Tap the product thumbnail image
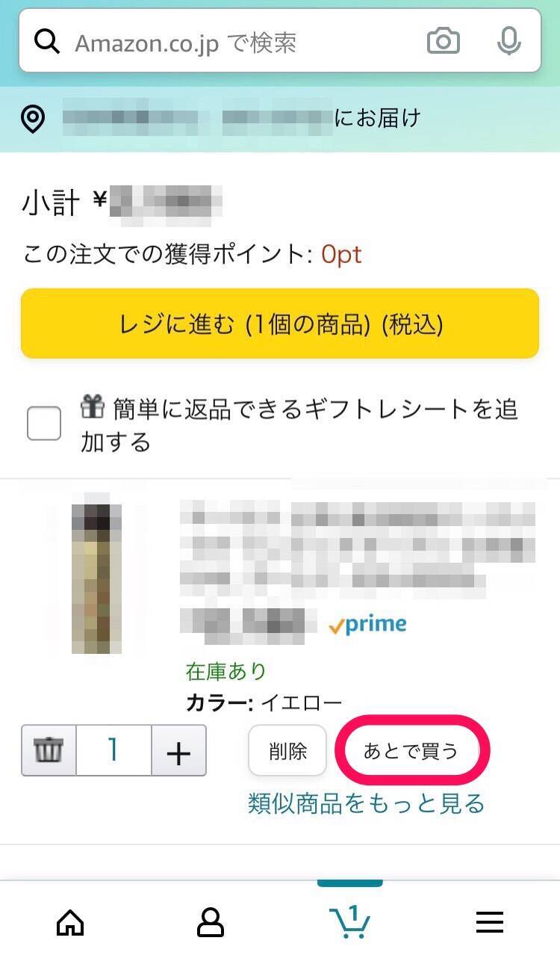Image resolution: width=560 pixels, height=964 pixels. pyautogui.click(x=97, y=573)
